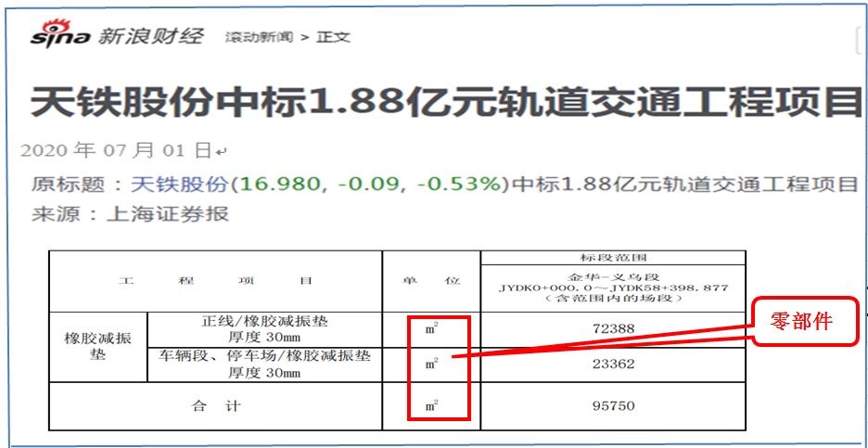Screen dimensions: 868x448
Task: Select the 正文 breadcrumb item
Action: (x=333, y=38)
